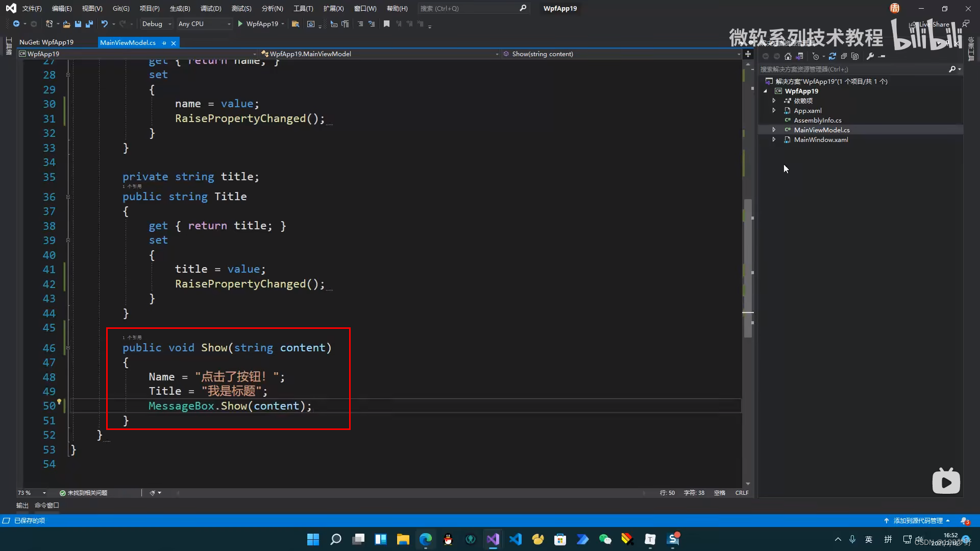Save the current file with the disk icon
980x551 pixels.
point(78,24)
